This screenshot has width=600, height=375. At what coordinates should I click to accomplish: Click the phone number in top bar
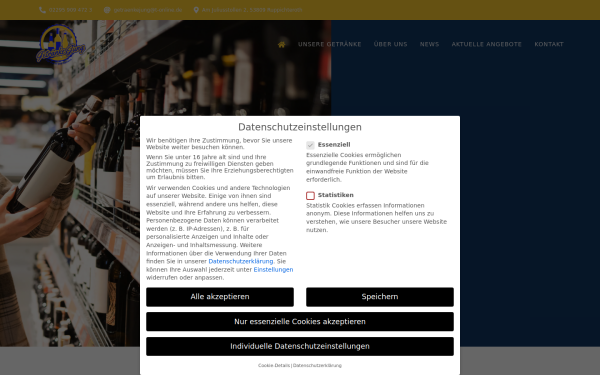(x=70, y=10)
